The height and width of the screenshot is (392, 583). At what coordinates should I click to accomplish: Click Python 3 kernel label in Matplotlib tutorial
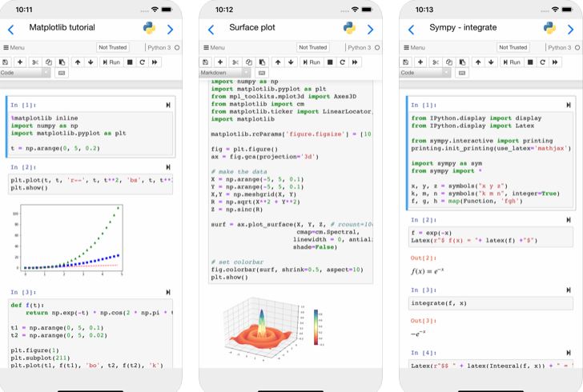point(159,47)
